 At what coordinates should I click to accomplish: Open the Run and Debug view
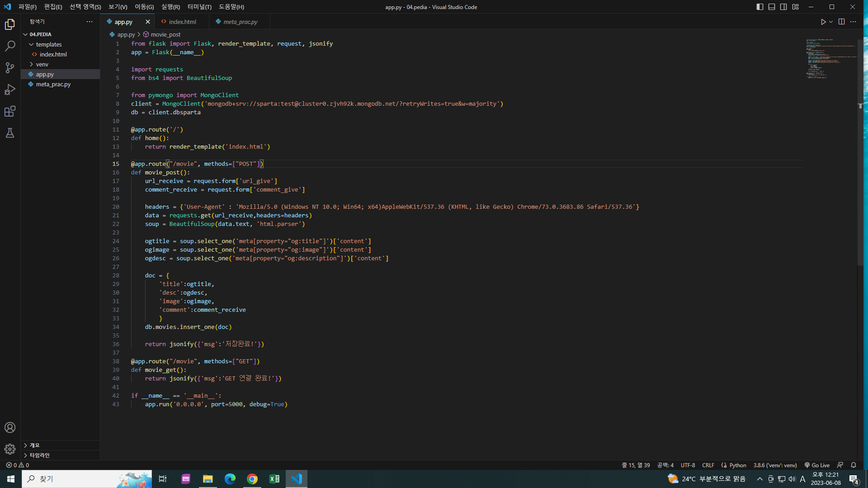10,89
